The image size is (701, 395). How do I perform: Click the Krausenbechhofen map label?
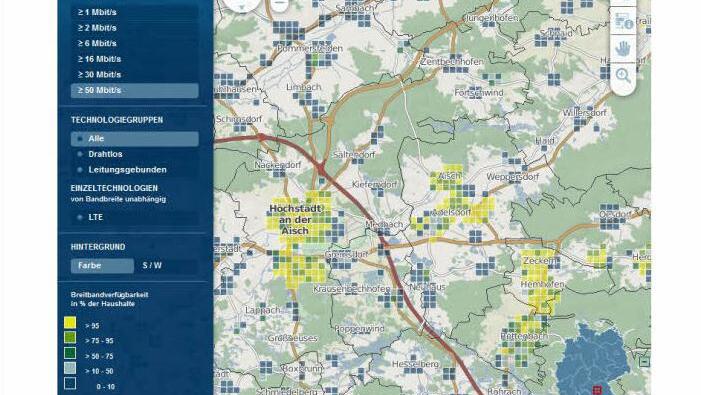352,289
